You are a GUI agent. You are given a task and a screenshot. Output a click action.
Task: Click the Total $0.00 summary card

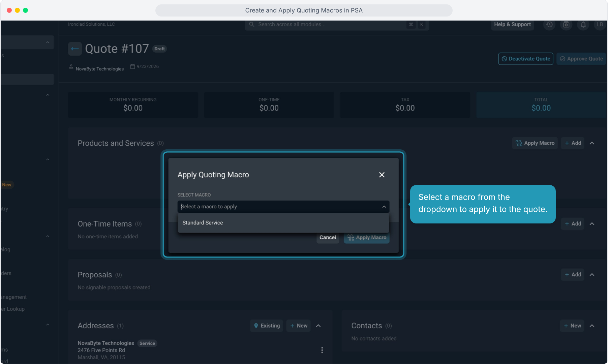point(541,104)
